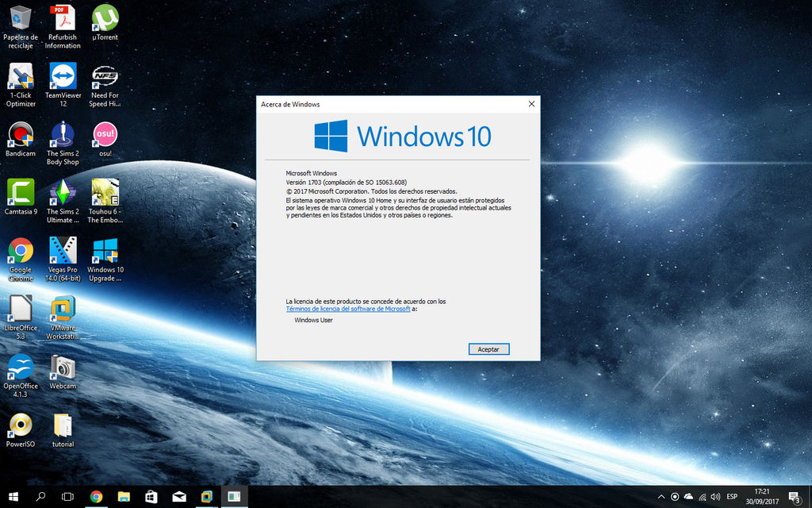
Task: Open The Sims 2 Body Shop
Action: [x=63, y=133]
